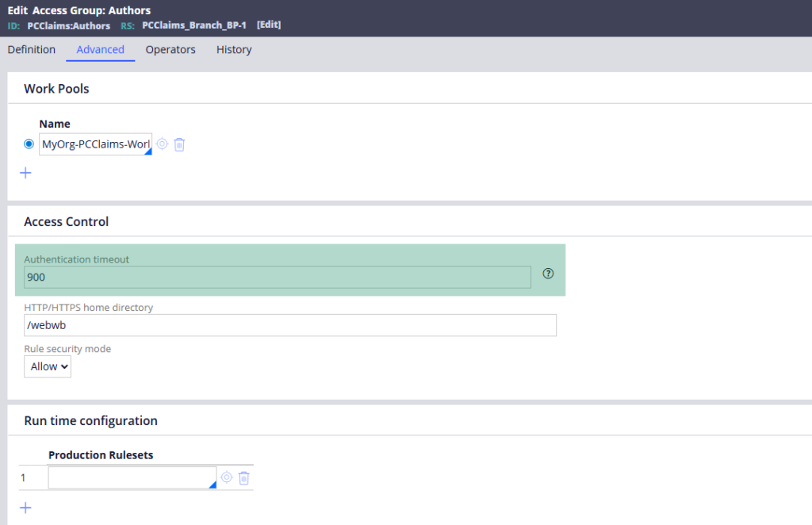
Task: Delete the MyOrg-PCClaims-Work work pool row
Action: [x=179, y=144]
